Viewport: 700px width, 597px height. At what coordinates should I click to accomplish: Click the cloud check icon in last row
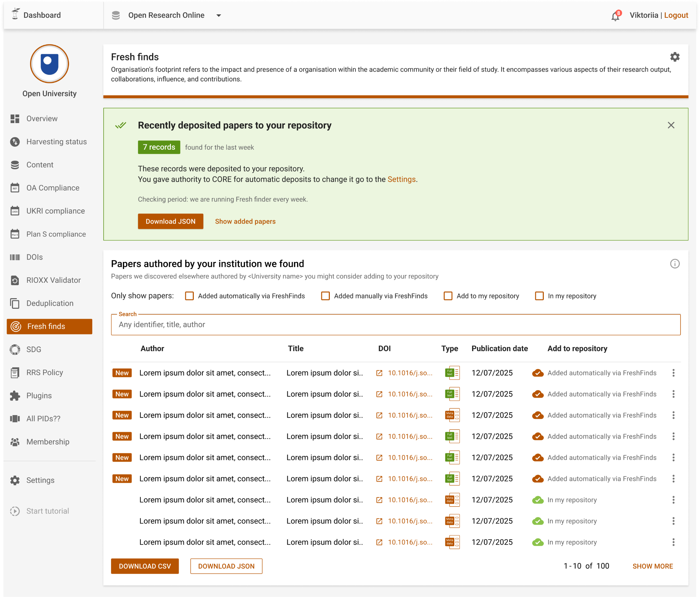point(538,542)
